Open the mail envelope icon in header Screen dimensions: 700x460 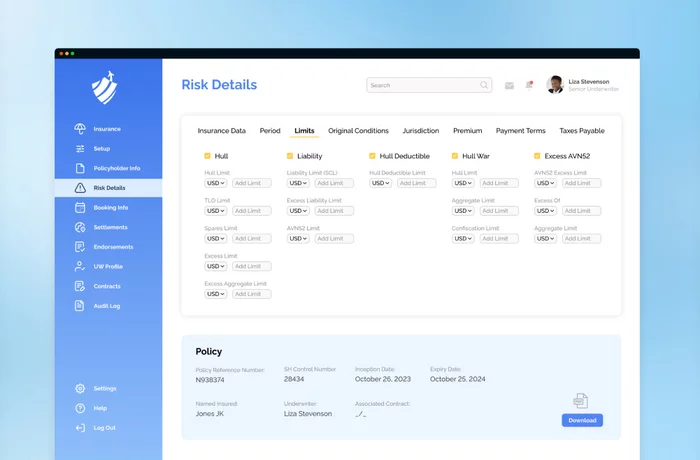pyautogui.click(x=509, y=86)
